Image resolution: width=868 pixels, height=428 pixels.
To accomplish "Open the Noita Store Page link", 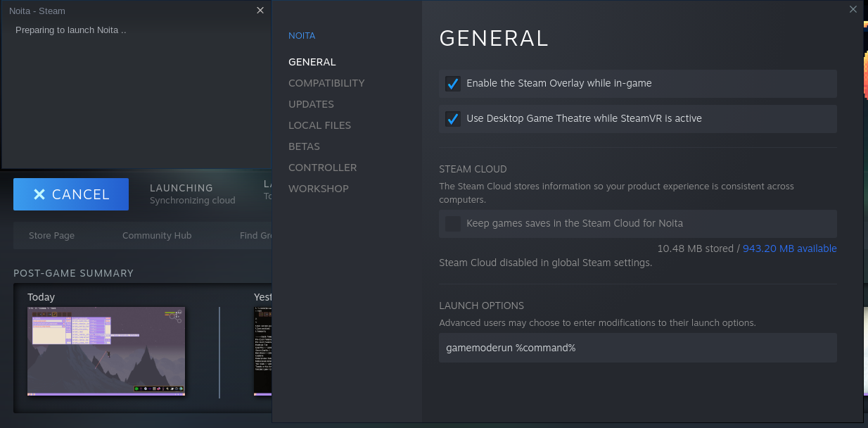I will coord(51,236).
